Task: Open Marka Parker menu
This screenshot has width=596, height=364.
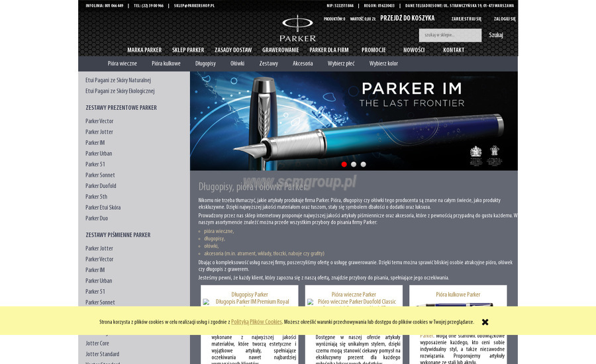Action: pyautogui.click(x=144, y=50)
